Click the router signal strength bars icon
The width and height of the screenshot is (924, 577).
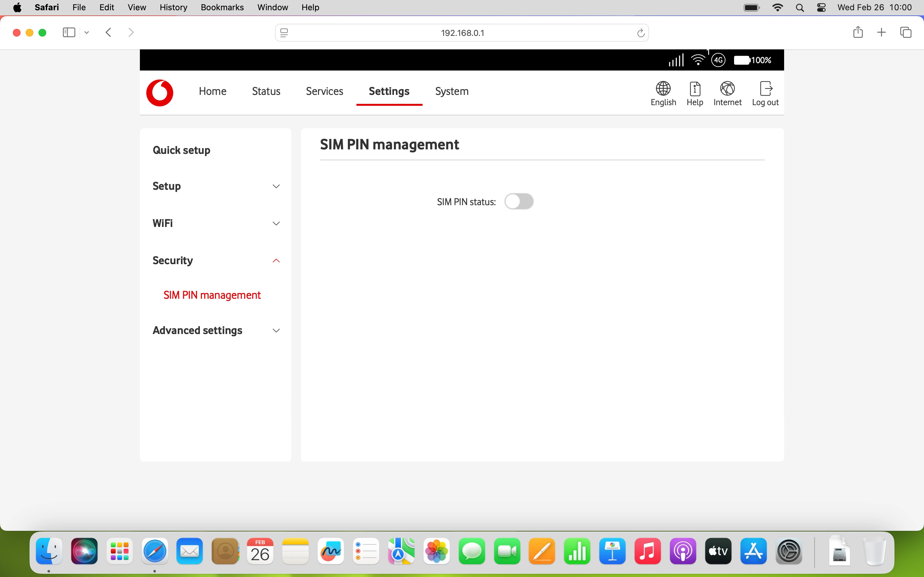[676, 60]
